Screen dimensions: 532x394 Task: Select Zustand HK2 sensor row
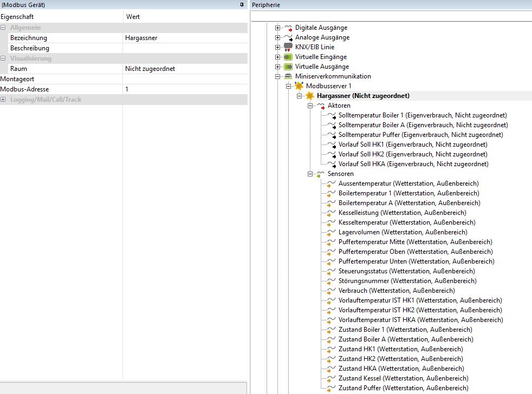(401, 359)
